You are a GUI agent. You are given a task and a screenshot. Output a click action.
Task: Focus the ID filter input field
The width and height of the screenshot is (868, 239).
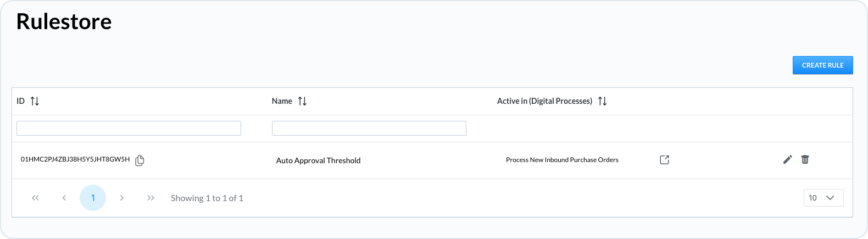(x=129, y=128)
